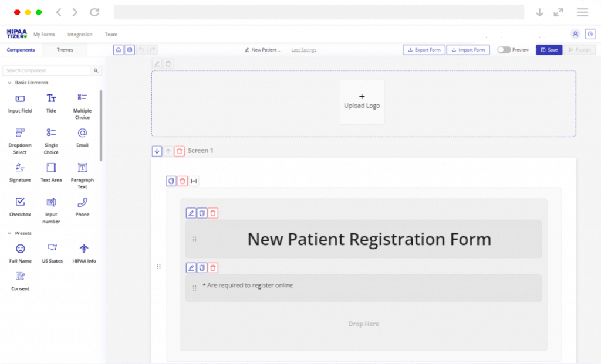Viewport: 601px width, 364px height.
Task: Select the Phone component
Action: [x=82, y=206]
